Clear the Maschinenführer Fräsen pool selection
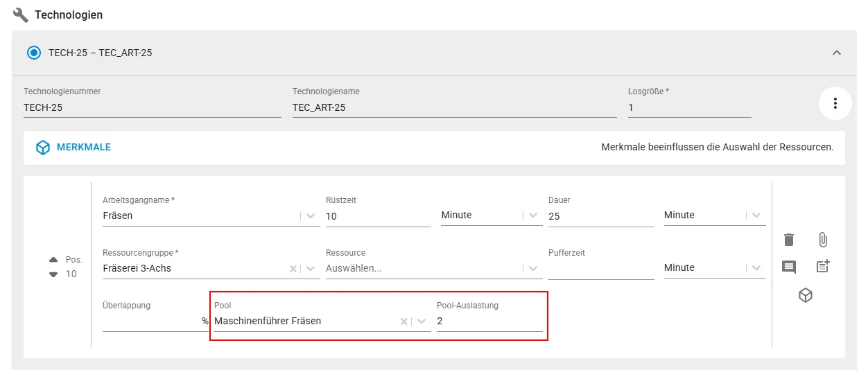 click(x=404, y=321)
